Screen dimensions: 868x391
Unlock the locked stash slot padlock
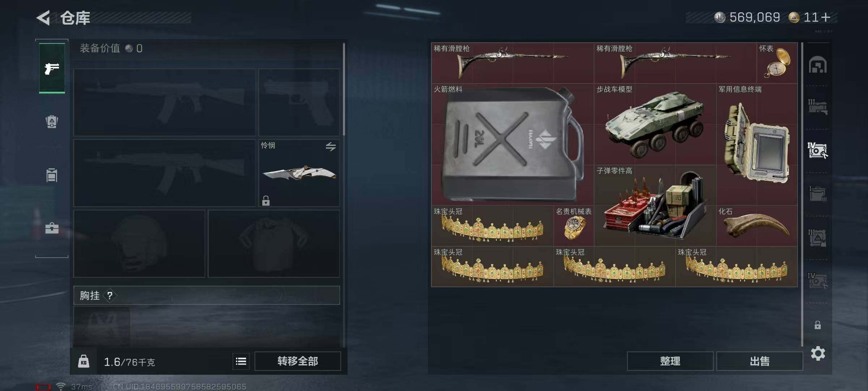pyautogui.click(x=818, y=325)
